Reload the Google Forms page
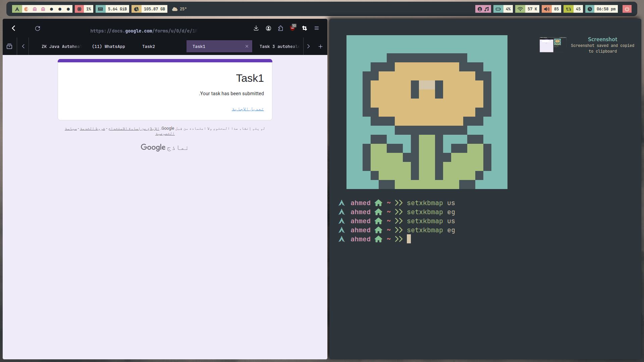Viewport: 644px width, 362px height. [38, 28]
